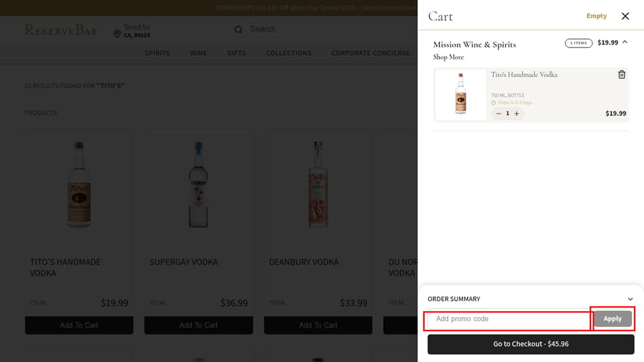Click the Ships in 2-3 days note
The width and height of the screenshot is (644, 362).
(x=511, y=103)
